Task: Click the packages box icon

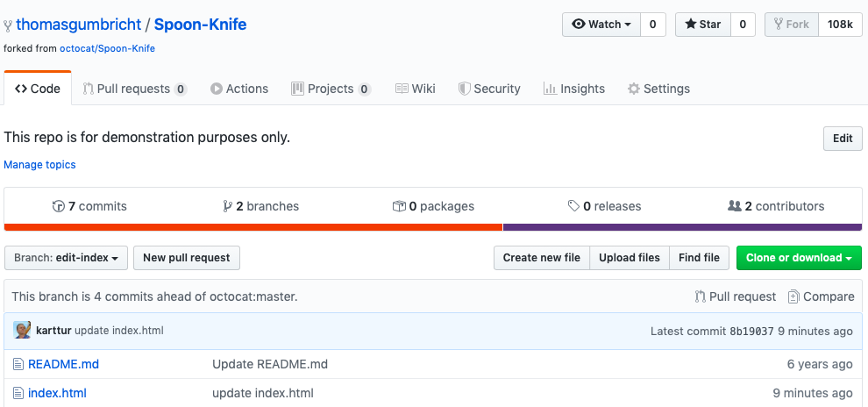Action: coord(399,207)
